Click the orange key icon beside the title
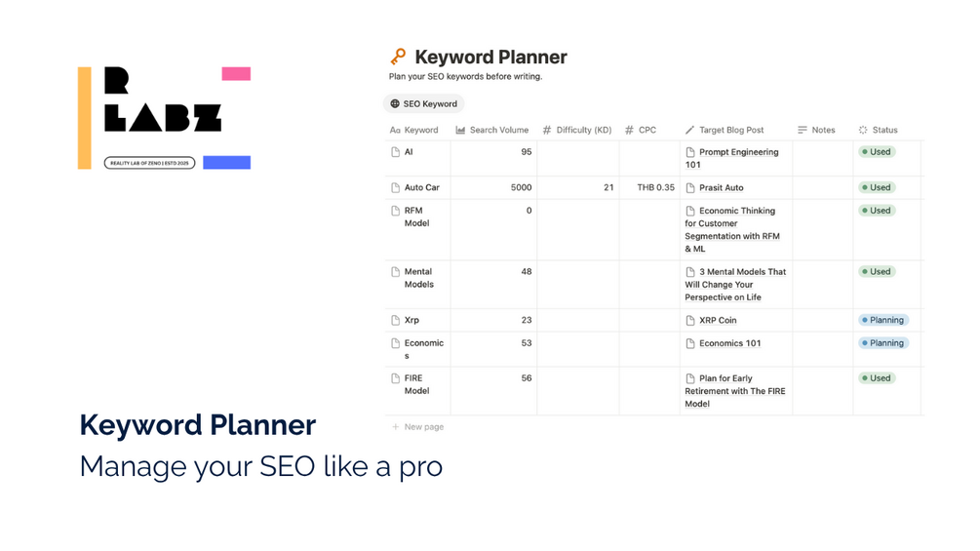This screenshot has width=980, height=551. click(398, 57)
